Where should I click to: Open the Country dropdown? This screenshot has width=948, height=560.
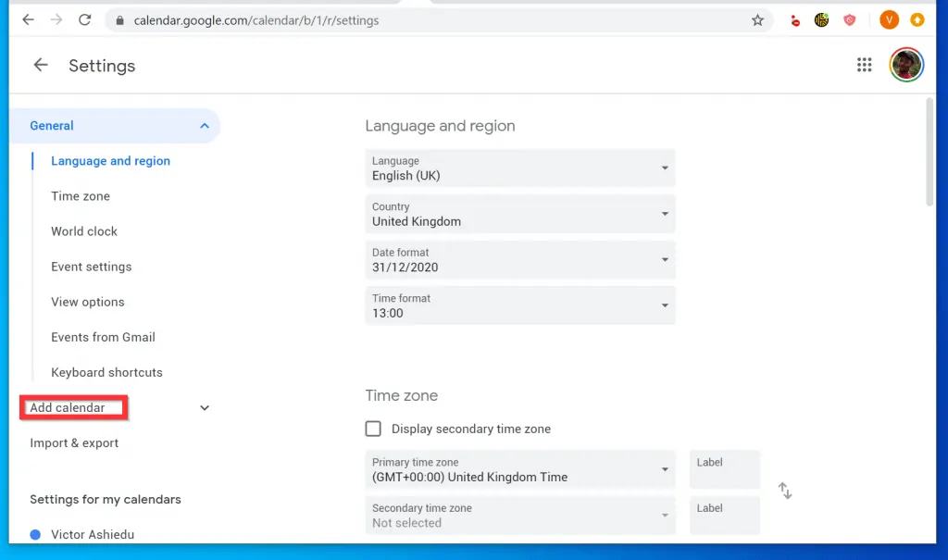coord(519,215)
